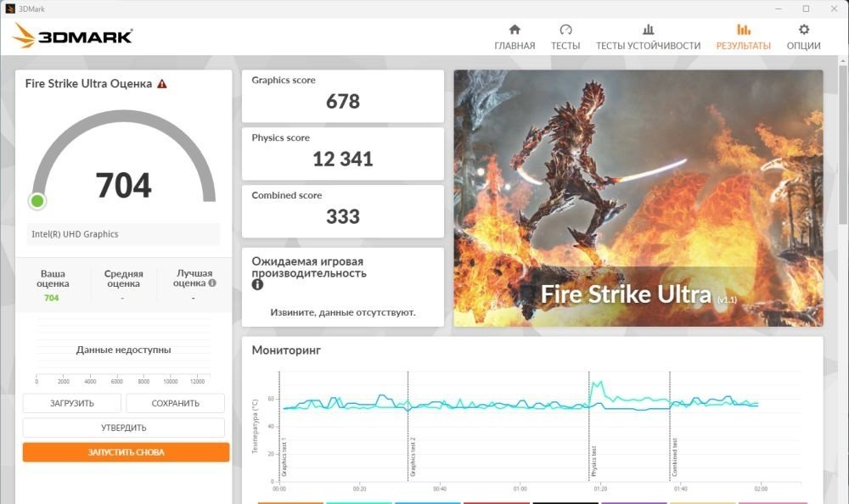This screenshot has height=504, width=849.
Task: Maximize the 3DMark window
Action: coord(806,8)
